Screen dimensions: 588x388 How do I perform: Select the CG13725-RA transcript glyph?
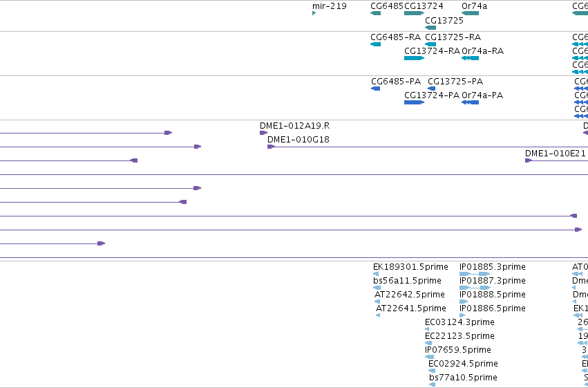pyautogui.click(x=430, y=44)
